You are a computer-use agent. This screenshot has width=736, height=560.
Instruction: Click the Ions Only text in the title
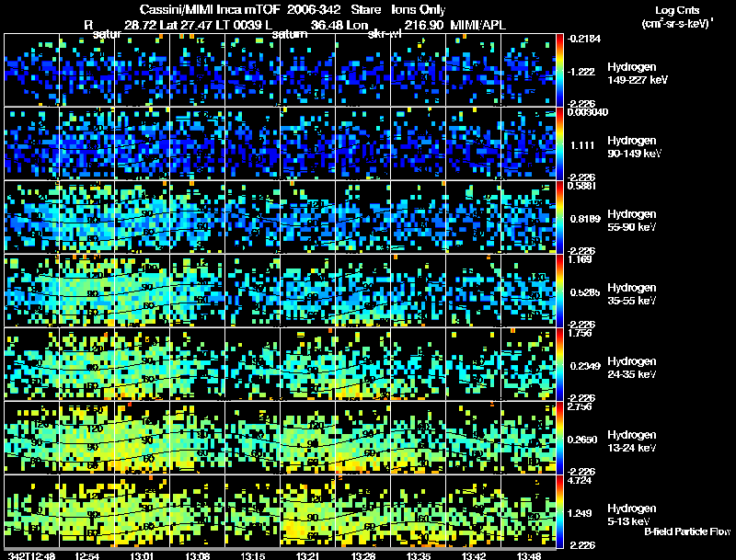point(419,10)
